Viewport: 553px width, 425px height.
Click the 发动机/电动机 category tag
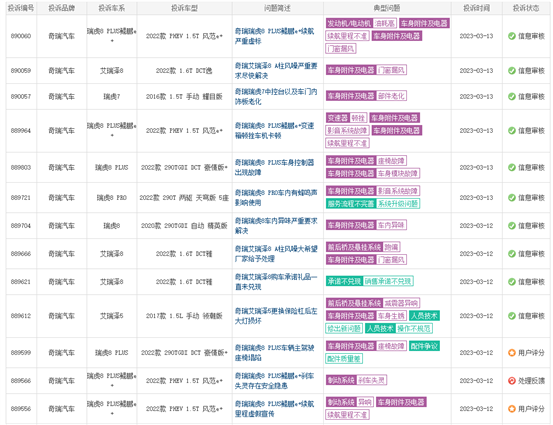(349, 23)
